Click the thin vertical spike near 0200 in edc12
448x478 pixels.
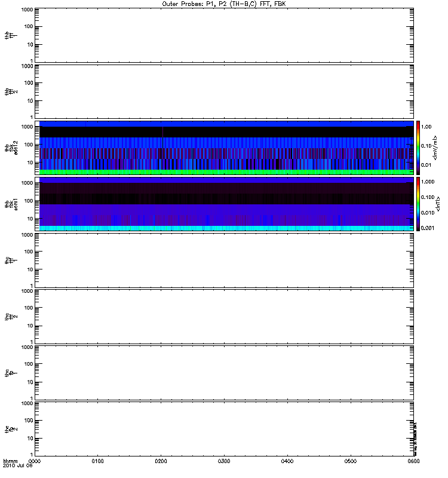click(x=162, y=138)
